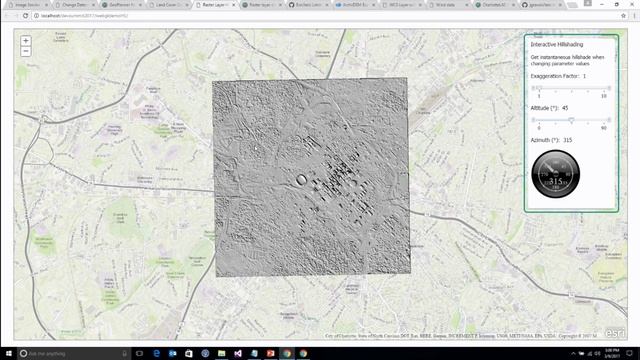Go back in browser history
The width and height of the screenshot is (640, 360).
(x=7, y=16)
